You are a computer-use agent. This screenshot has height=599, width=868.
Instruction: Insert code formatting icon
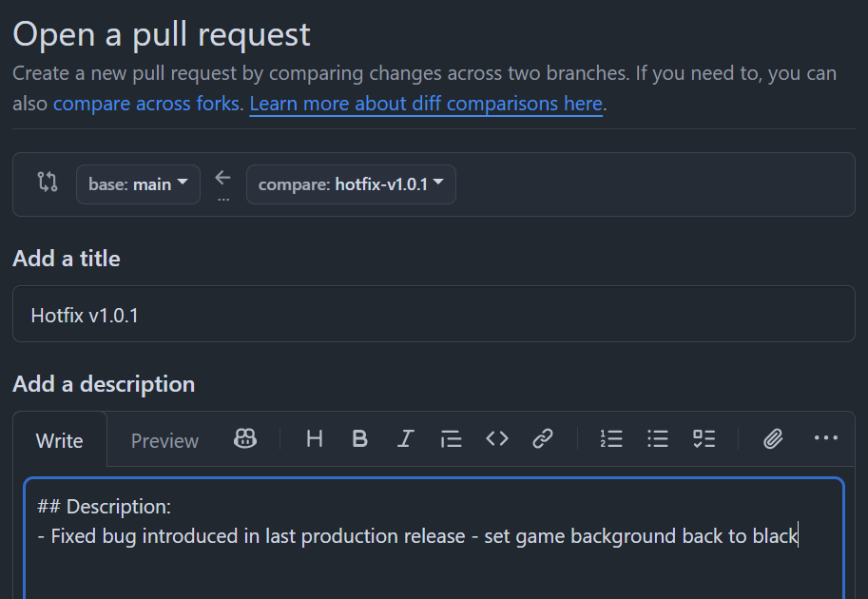click(497, 439)
